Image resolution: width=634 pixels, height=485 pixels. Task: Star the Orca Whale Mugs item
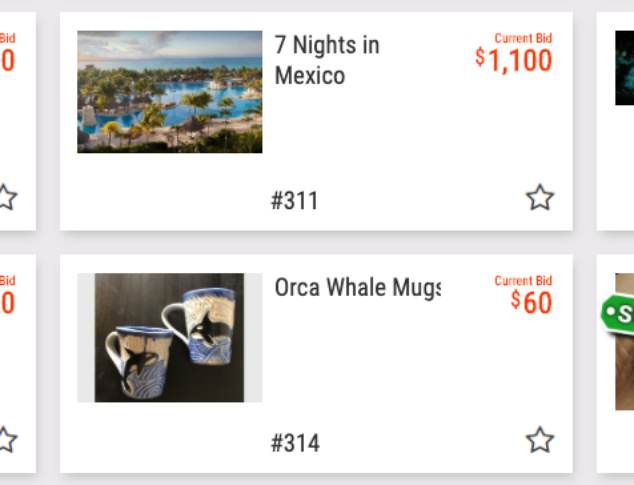pos(540,440)
